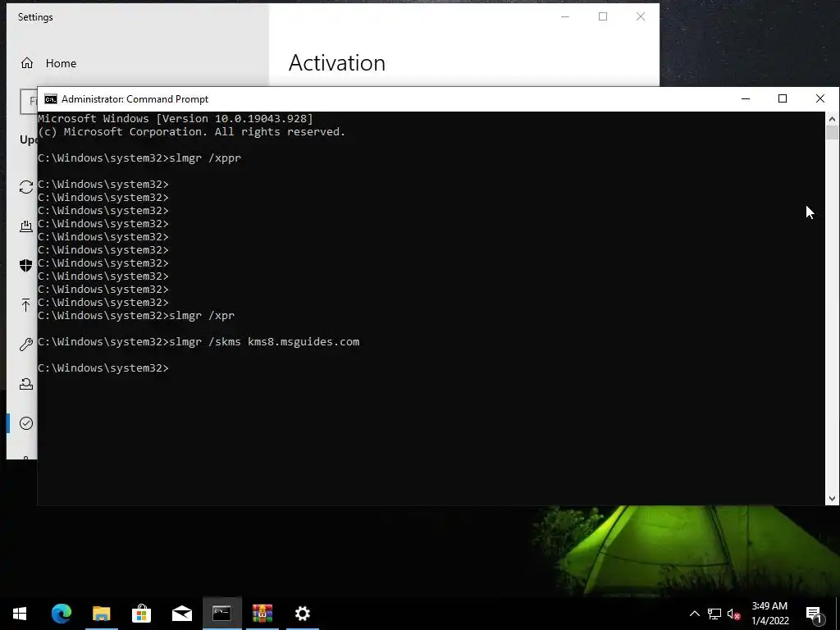The image size is (840, 630).
Task: Open Microsoft Store from the taskbar
Action: [x=141, y=614]
